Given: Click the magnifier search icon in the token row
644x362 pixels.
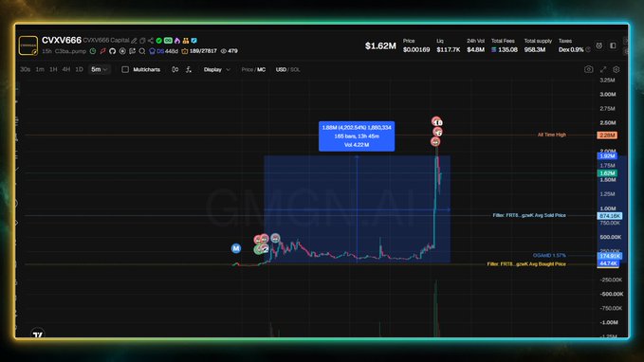Looking at the screenshot, I should [142, 51].
